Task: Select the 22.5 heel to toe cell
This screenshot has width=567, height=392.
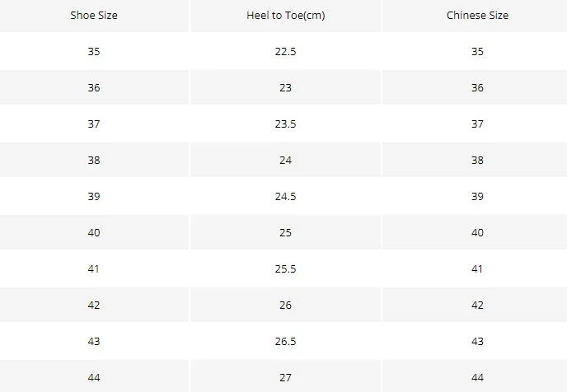Action: tap(286, 51)
